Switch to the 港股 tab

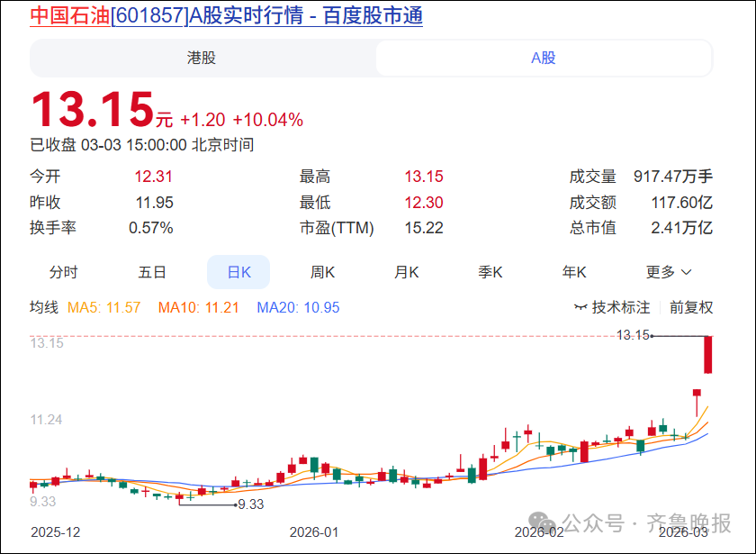point(202,59)
